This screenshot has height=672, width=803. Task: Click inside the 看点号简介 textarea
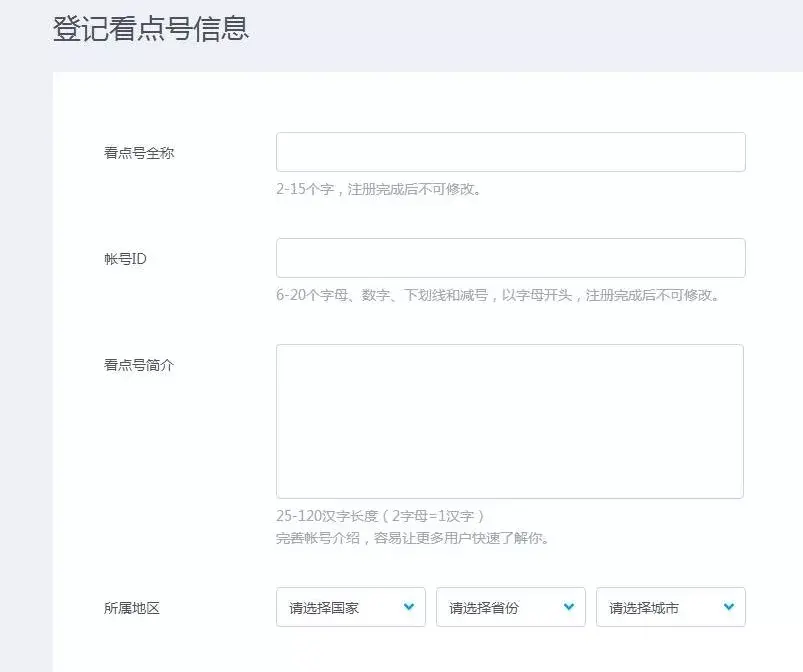[x=510, y=422]
